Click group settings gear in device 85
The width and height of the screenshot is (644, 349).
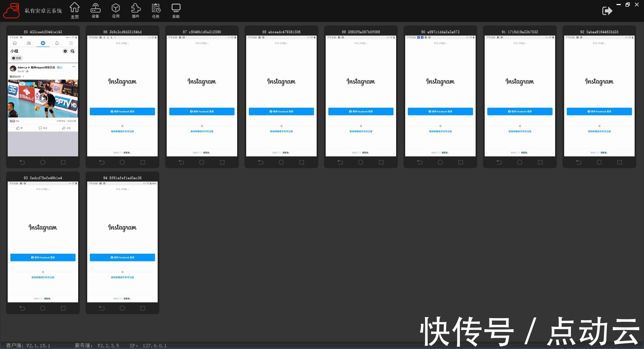coord(65,51)
